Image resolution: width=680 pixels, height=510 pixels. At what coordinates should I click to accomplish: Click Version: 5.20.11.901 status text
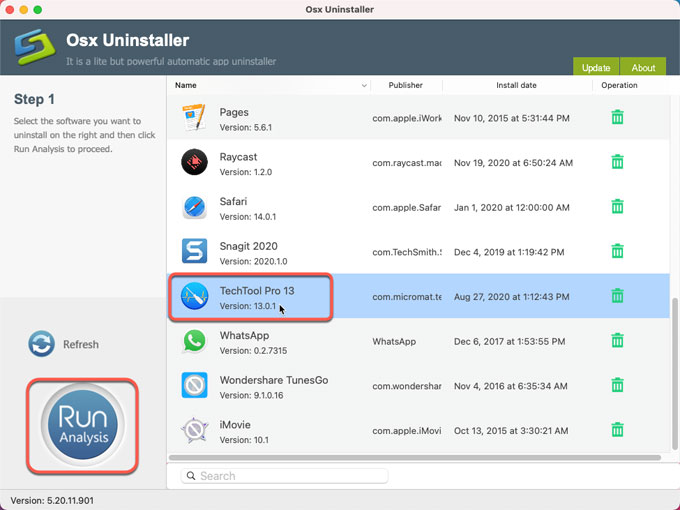pyautogui.click(x=52, y=500)
